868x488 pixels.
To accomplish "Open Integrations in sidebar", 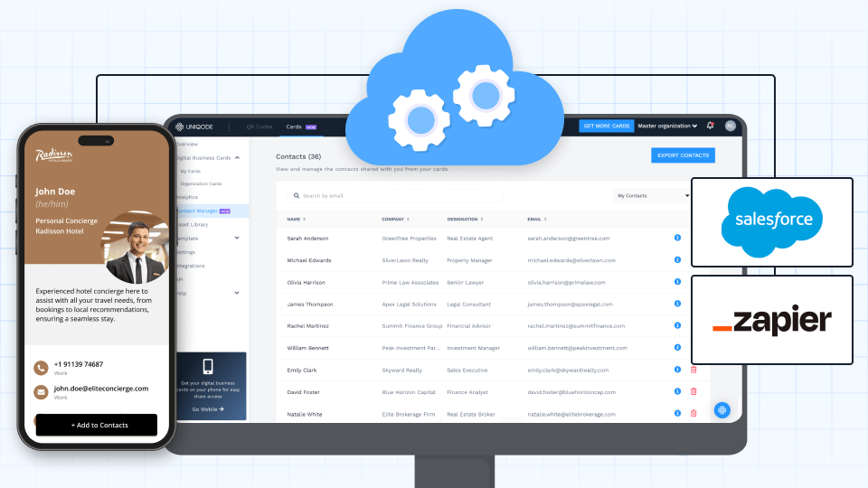I will pos(190,266).
